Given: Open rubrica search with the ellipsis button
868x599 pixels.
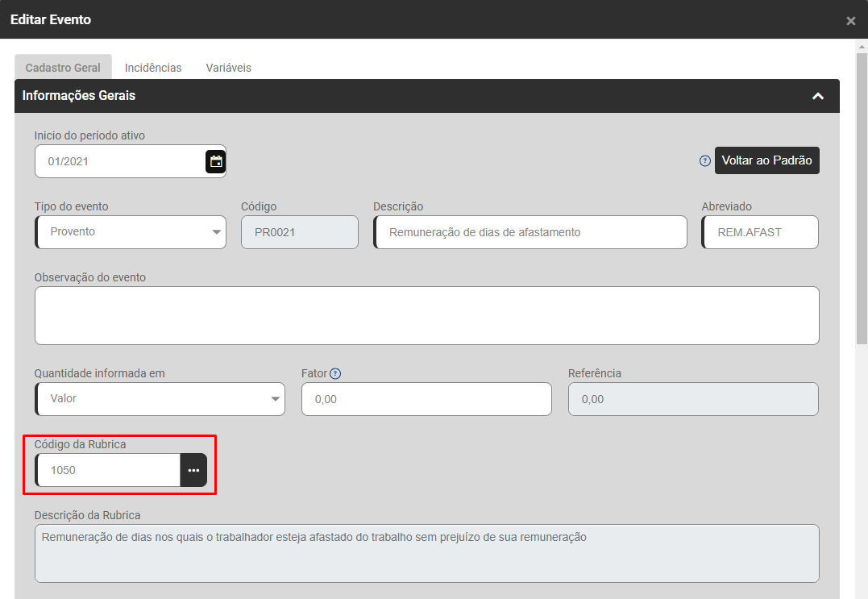Looking at the screenshot, I should (x=193, y=470).
